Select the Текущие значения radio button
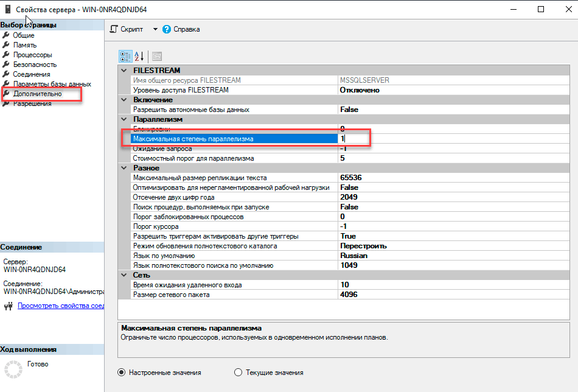The image size is (578, 392). coord(239,373)
